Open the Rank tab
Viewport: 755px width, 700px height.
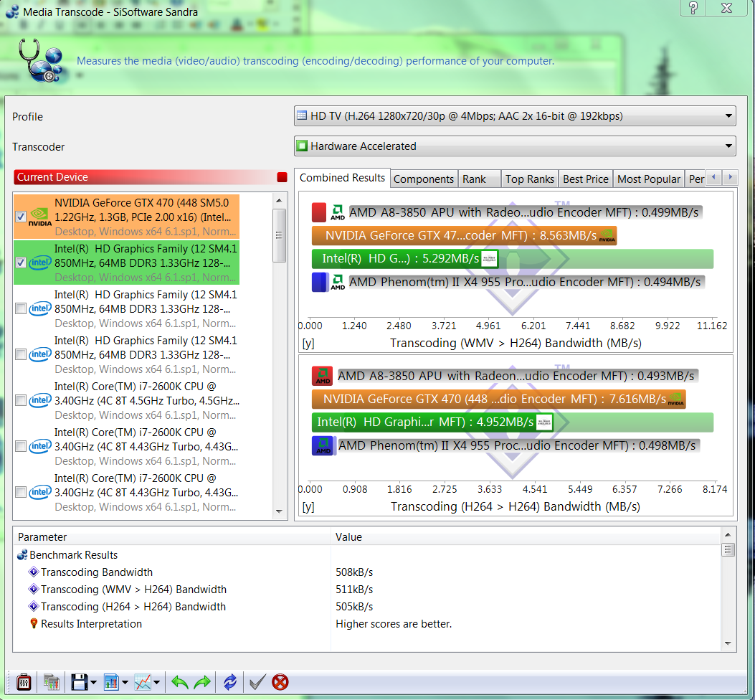(x=479, y=179)
